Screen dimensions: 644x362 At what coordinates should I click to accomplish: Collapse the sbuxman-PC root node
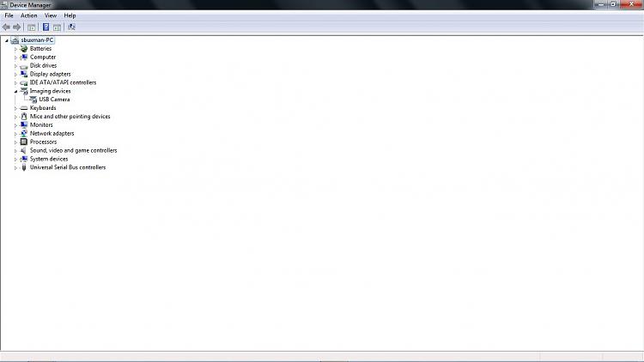[7, 40]
